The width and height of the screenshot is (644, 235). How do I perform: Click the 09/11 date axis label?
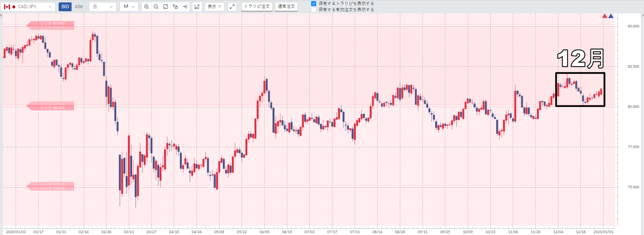point(423,232)
